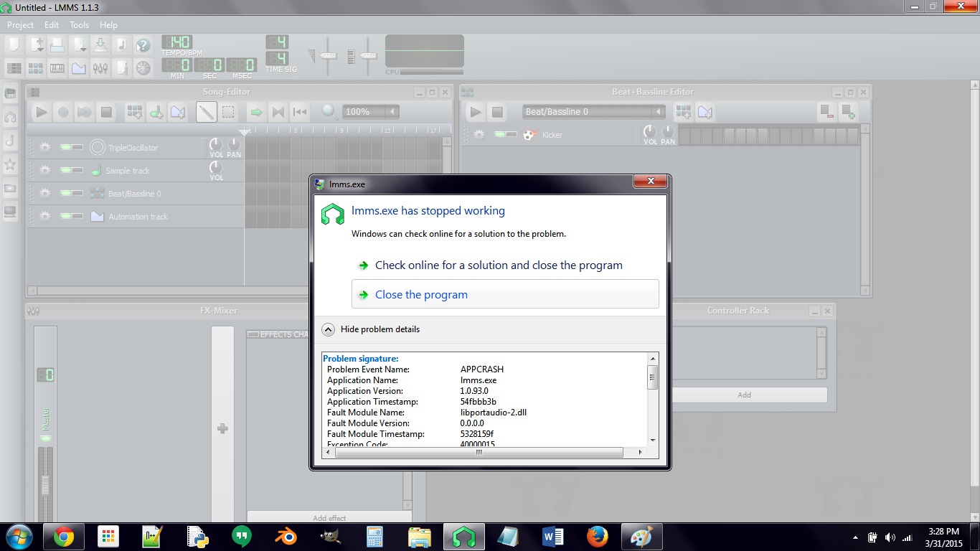Viewport: 980px width, 551px height.
Task: Open Blender from the taskbar
Action: (x=286, y=536)
